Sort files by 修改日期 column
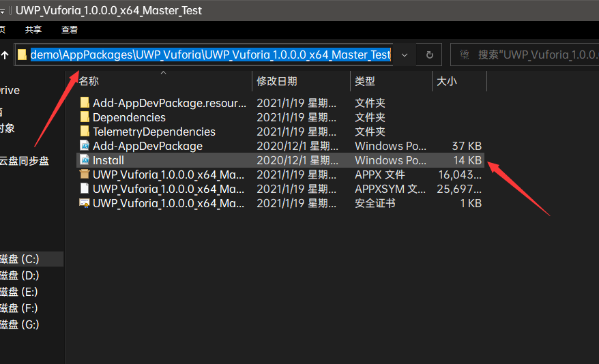 [x=277, y=81]
